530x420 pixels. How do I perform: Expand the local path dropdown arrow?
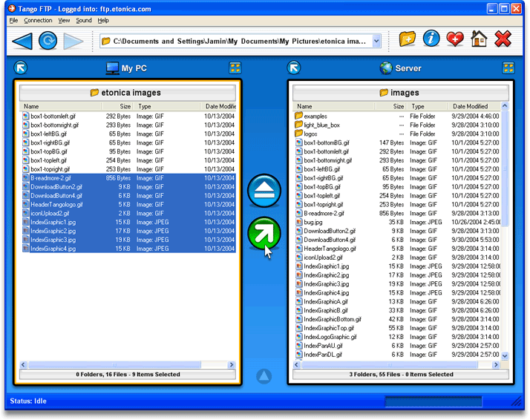click(376, 42)
